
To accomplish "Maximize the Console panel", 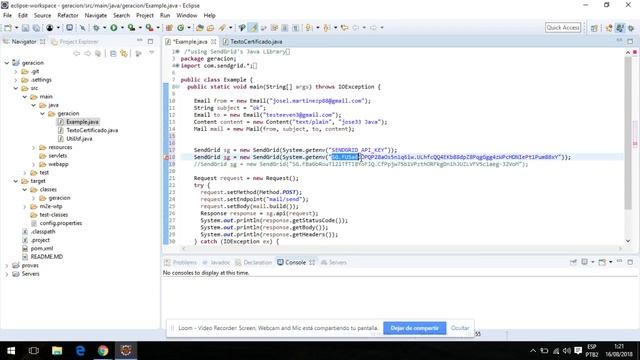I will pyautogui.click(x=630, y=262).
